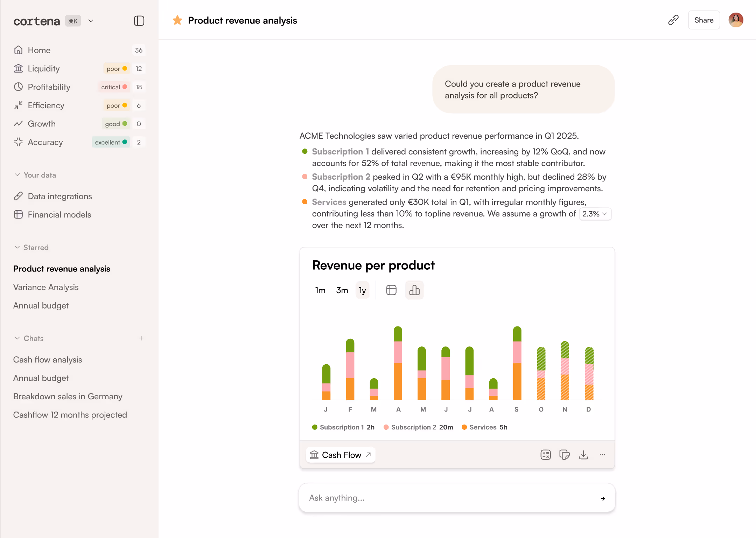
Task: Collapse the Chats section
Action: click(29, 338)
